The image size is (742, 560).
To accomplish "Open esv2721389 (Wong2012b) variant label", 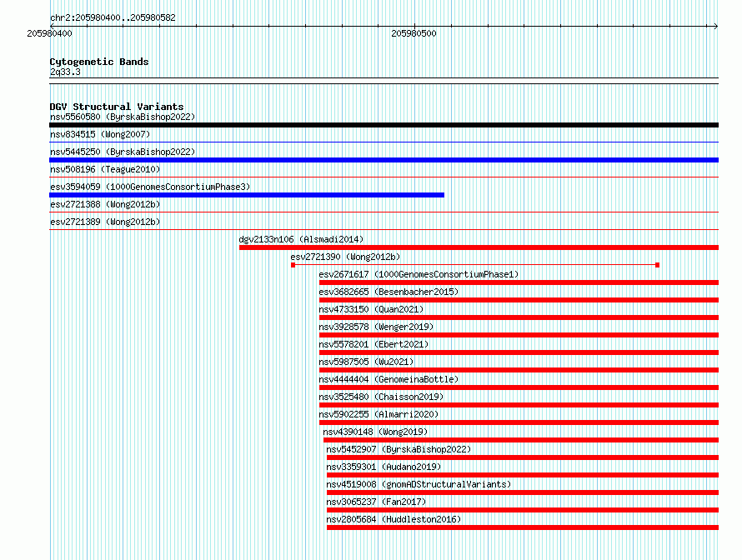I will (105, 222).
